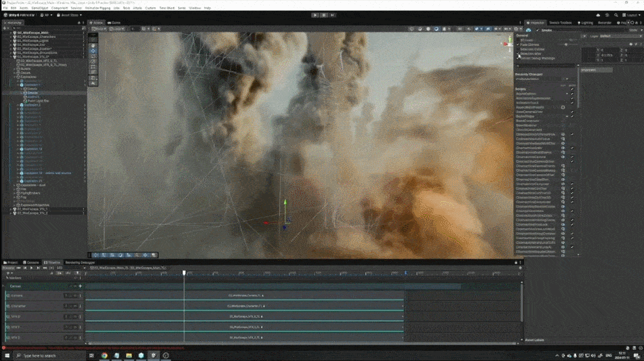Image resolution: width=644 pixels, height=361 pixels.
Task: Toggle the Selection Outline checkbox
Action: [519, 49]
